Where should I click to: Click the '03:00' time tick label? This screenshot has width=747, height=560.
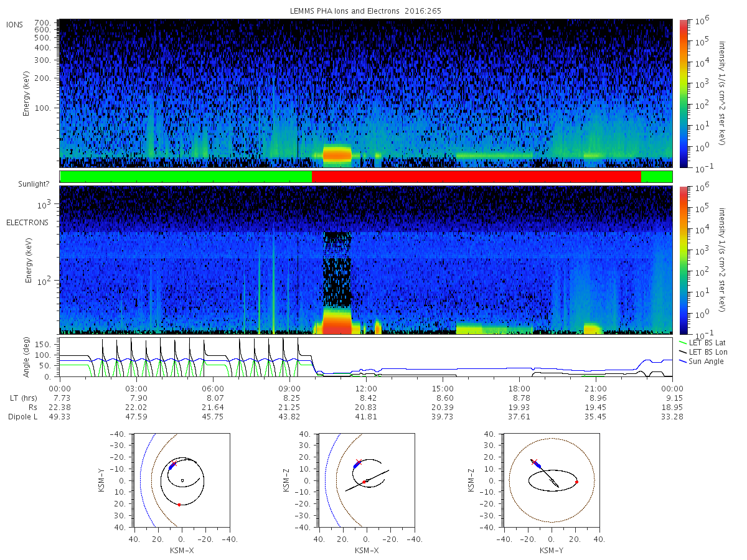pos(137,388)
